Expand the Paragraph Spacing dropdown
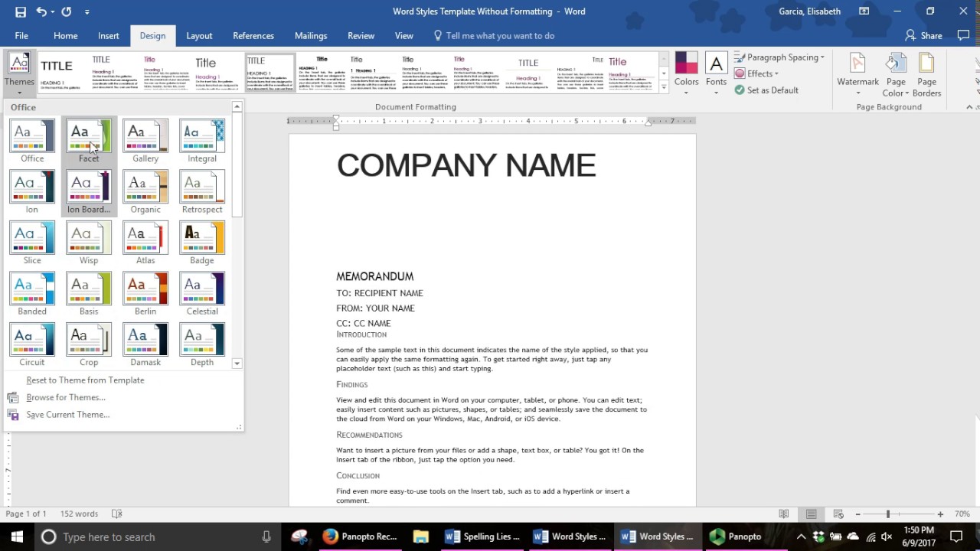 779,57
